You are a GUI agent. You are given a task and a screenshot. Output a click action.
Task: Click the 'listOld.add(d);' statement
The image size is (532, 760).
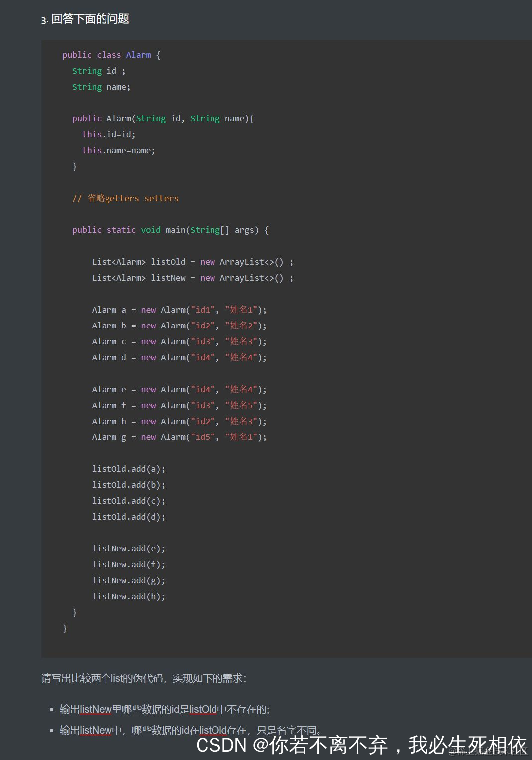click(x=129, y=517)
